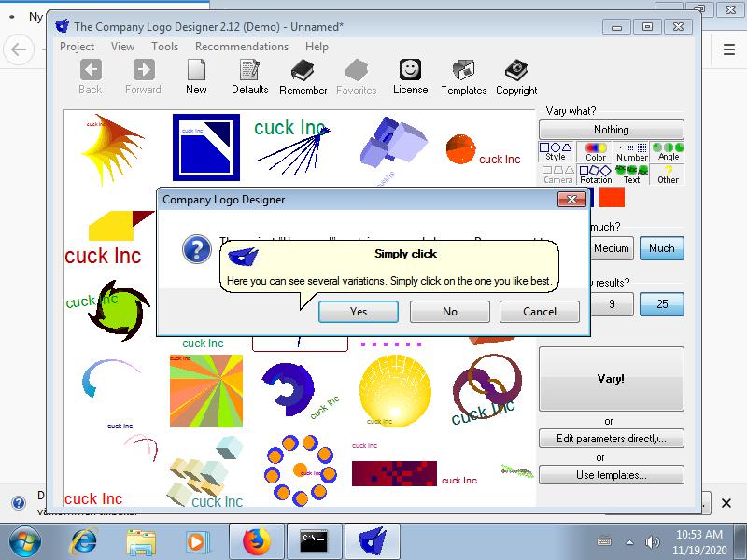
Task: Pick the blue square logo variation
Action: point(205,147)
